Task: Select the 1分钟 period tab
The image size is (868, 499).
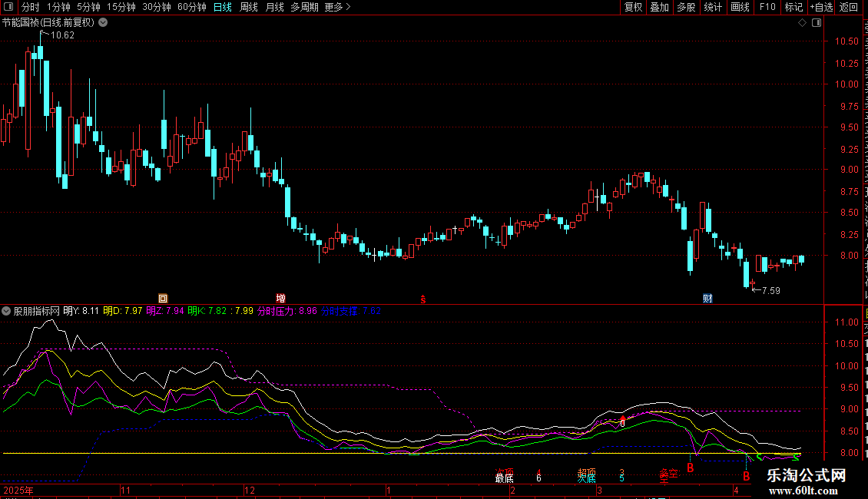Action: [x=58, y=7]
